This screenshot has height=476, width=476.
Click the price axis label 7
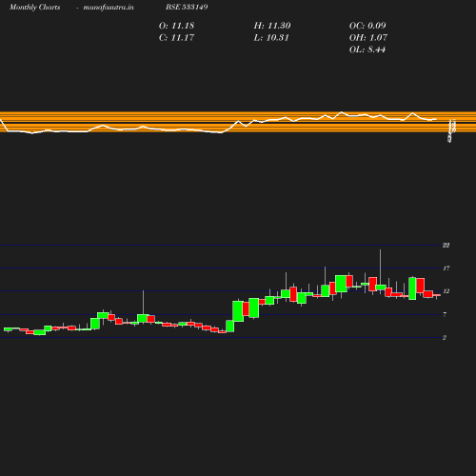(445, 314)
